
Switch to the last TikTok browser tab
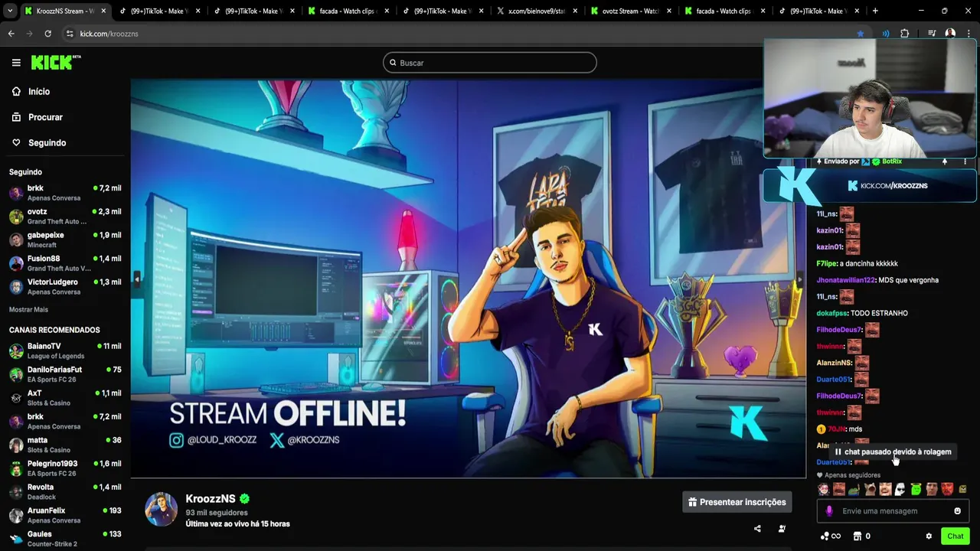(819, 11)
